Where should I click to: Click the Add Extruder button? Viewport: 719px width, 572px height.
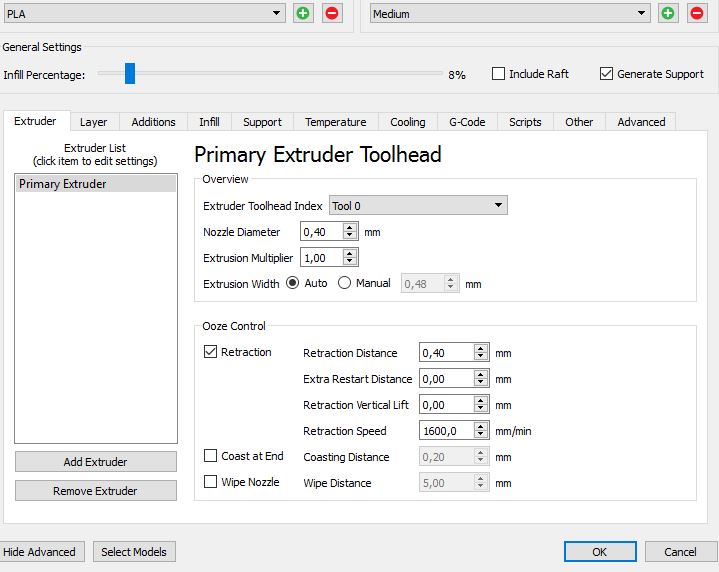point(95,462)
